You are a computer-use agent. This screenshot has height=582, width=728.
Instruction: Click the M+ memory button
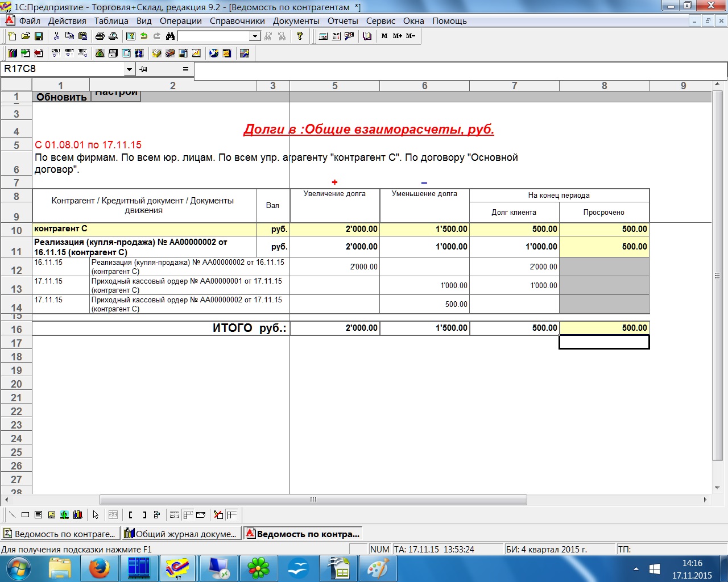pyautogui.click(x=397, y=36)
